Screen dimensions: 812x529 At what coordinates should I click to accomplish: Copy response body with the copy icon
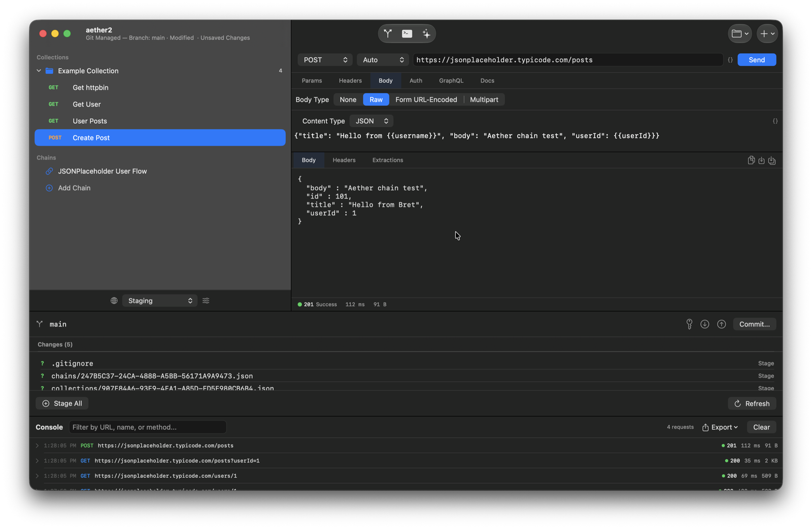tap(751, 160)
